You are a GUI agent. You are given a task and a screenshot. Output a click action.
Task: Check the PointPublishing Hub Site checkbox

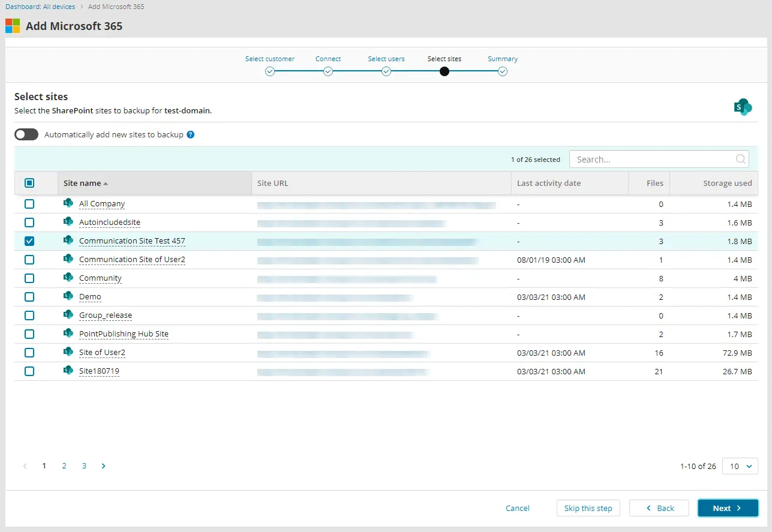29,334
